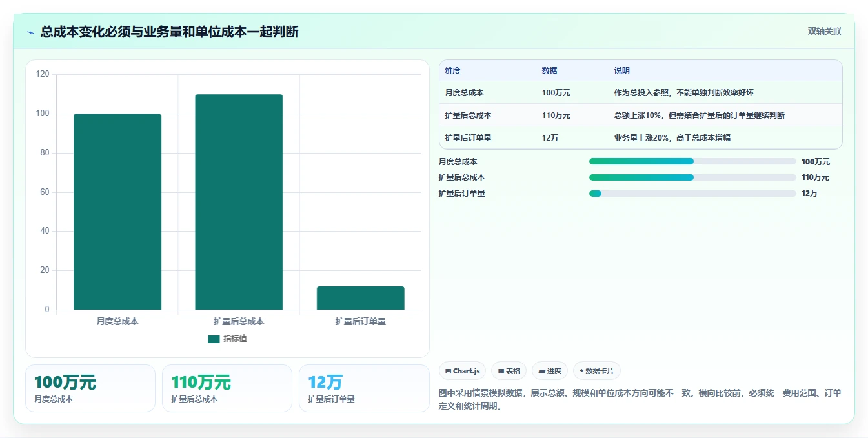Click the Chart.js tag chip
This screenshot has width=868, height=438.
(x=463, y=371)
